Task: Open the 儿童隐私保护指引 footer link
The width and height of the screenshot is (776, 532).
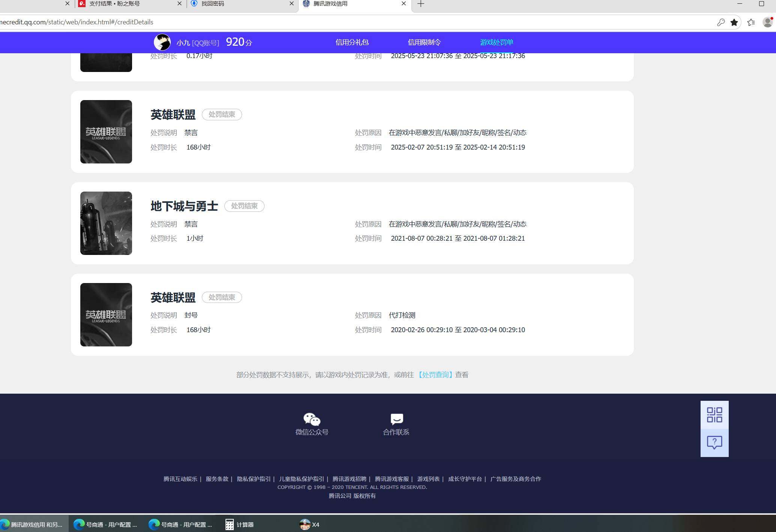Action: coord(301,479)
